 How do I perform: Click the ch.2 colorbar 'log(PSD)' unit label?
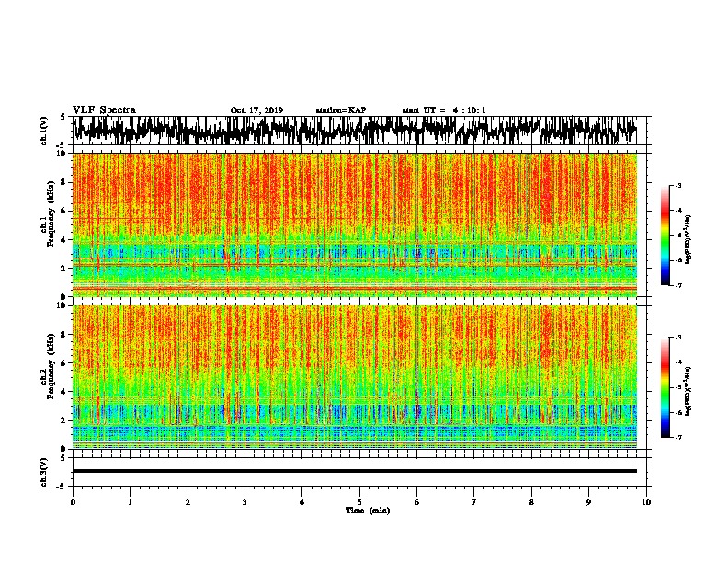pyautogui.click(x=688, y=392)
